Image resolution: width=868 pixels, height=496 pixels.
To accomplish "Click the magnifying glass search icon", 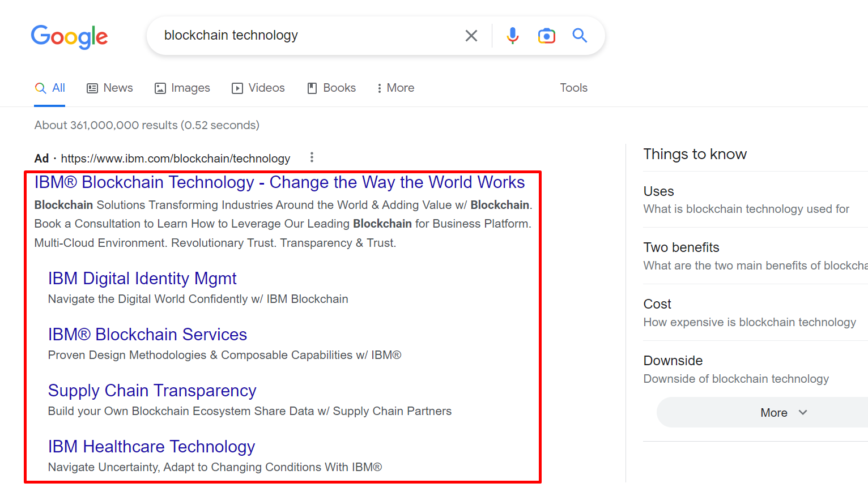I will point(580,35).
